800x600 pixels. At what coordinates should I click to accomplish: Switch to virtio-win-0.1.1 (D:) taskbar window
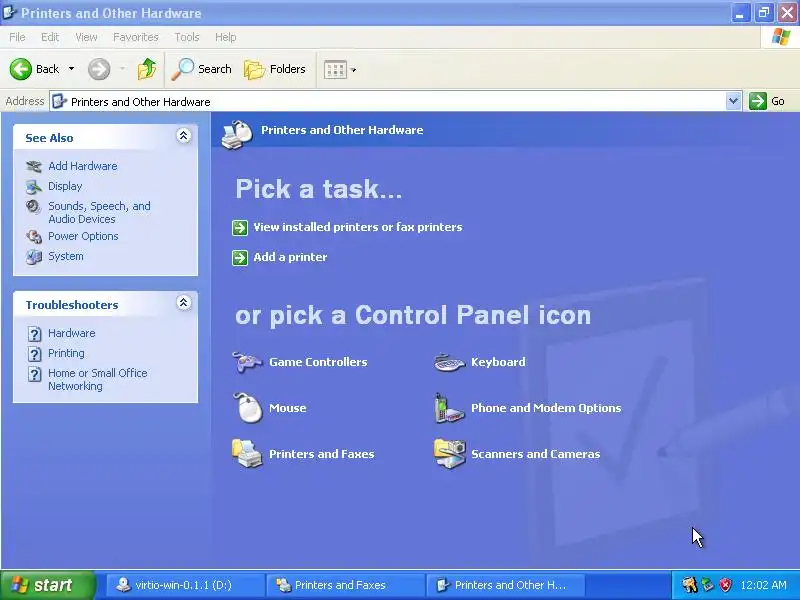[x=184, y=585]
